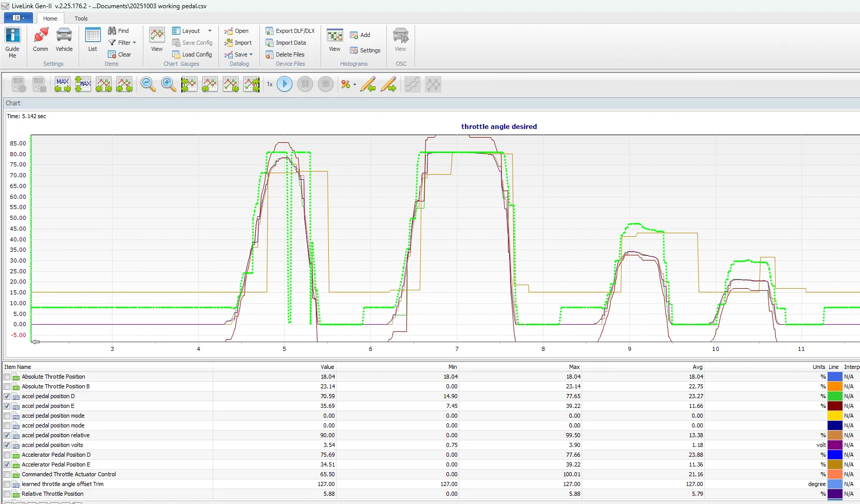
Task: Click the 1x playback speed
Action: [x=270, y=84]
